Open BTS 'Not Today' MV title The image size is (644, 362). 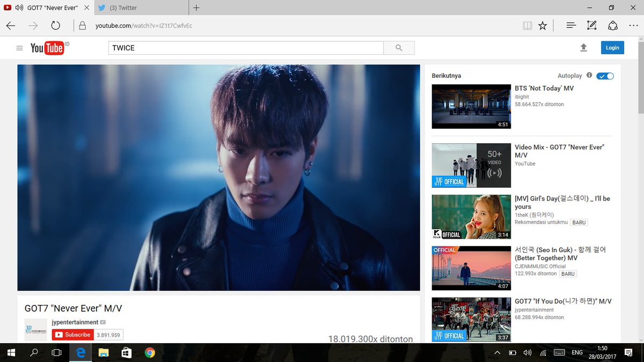[544, 88]
